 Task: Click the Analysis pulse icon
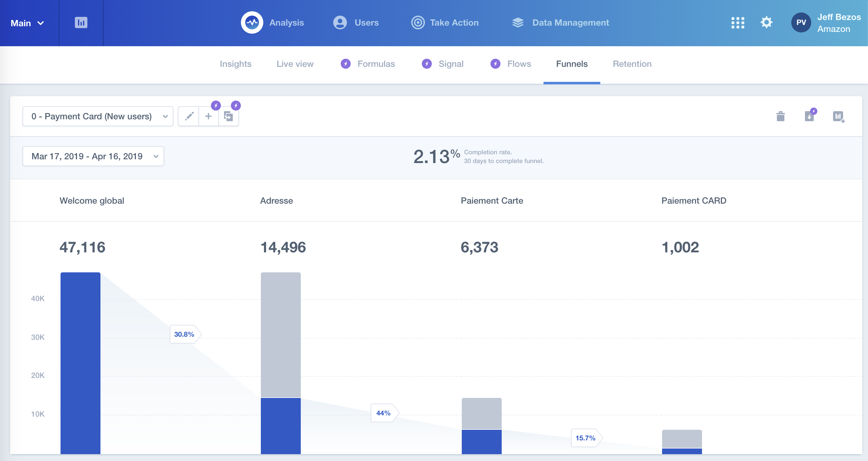(252, 22)
